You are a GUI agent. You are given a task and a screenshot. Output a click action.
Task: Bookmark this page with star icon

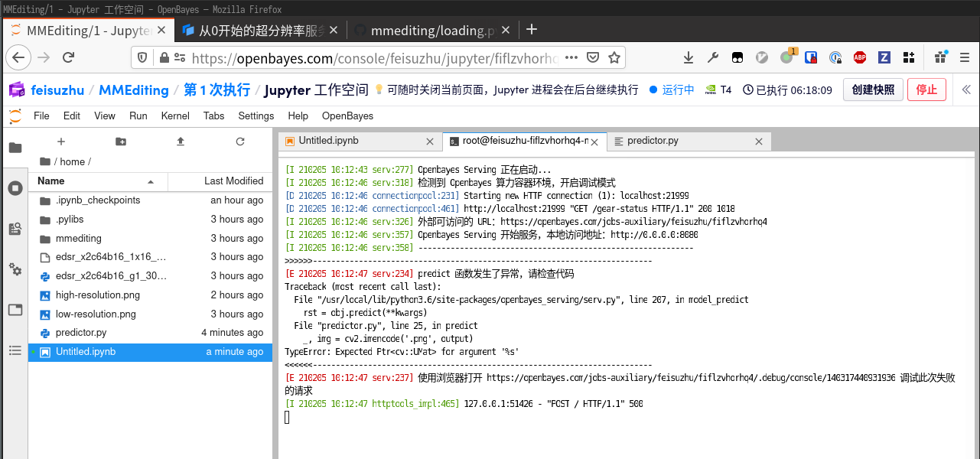coord(614,57)
